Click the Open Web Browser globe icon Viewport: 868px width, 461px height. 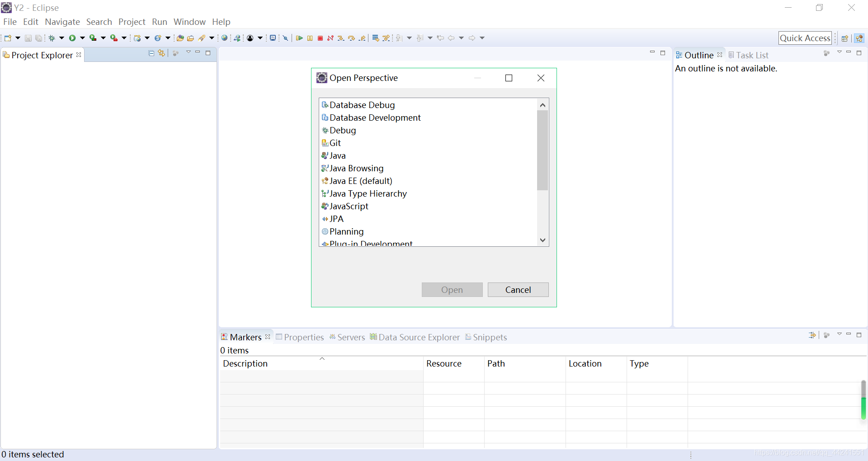pyautogui.click(x=224, y=38)
